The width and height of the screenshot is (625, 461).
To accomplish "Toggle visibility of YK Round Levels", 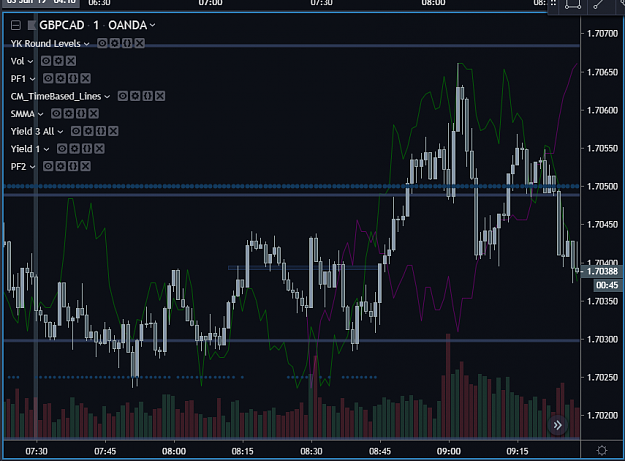I will pyautogui.click(x=102, y=43).
